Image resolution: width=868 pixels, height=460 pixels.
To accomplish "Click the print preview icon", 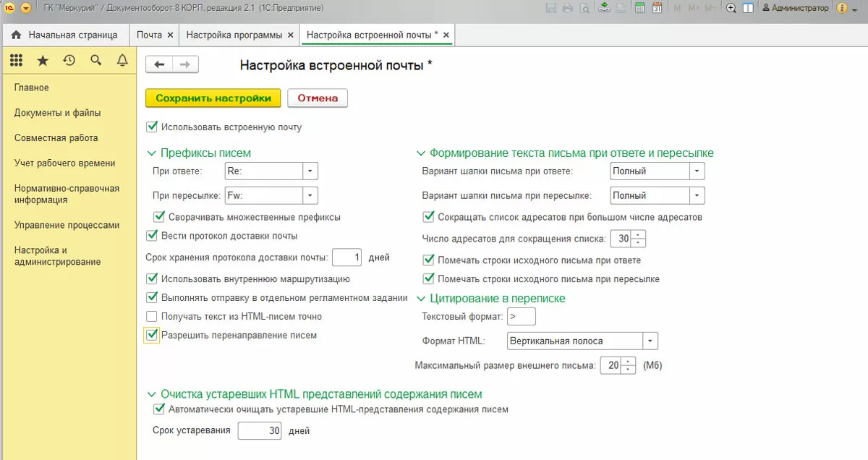I will 584,8.
